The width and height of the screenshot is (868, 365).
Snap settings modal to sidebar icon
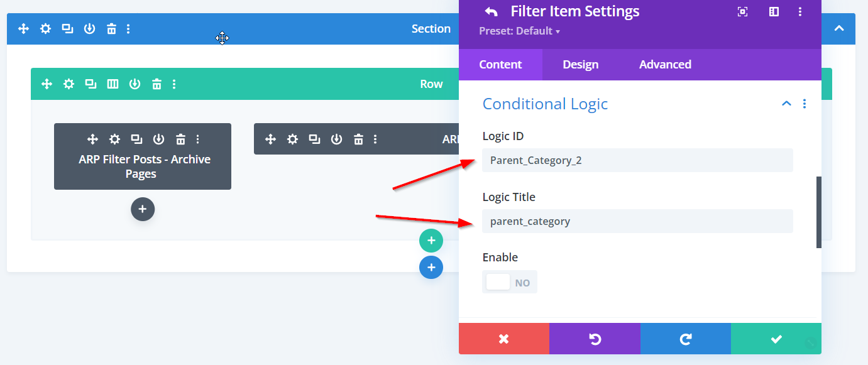774,12
